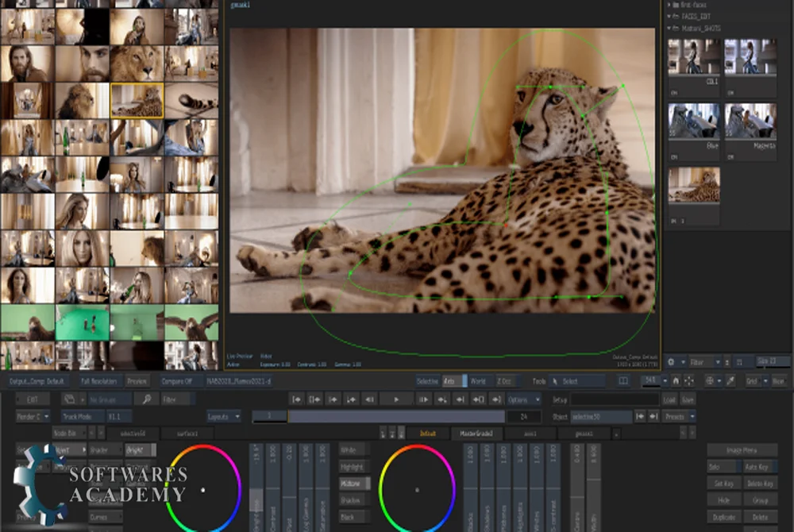
Task: Toggle the Auto Key button
Action: [x=760, y=467]
